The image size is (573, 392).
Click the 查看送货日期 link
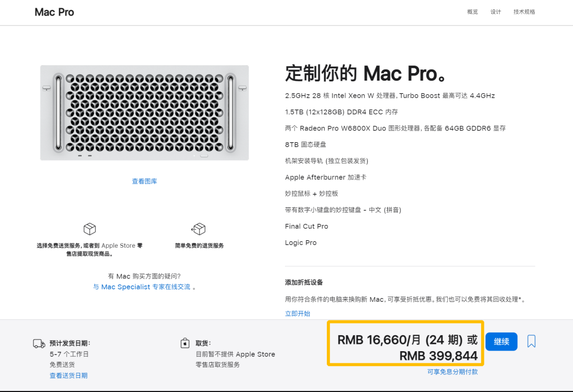pos(68,376)
